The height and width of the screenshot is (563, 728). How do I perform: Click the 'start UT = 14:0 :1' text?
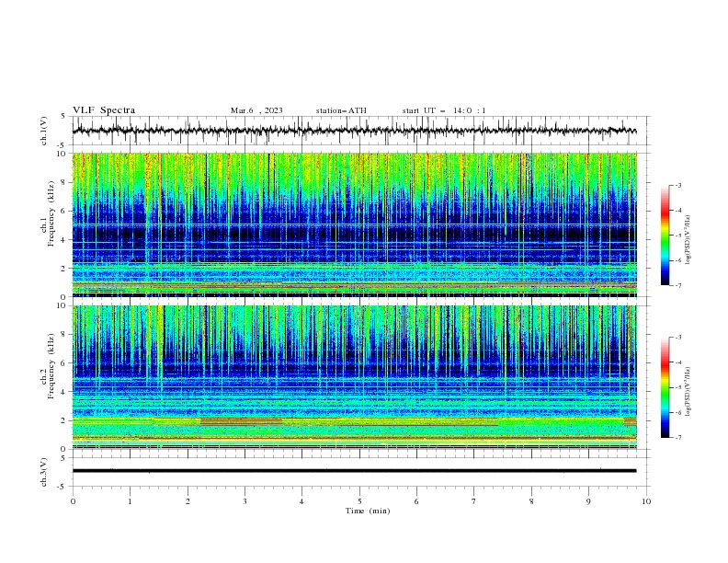pos(444,110)
